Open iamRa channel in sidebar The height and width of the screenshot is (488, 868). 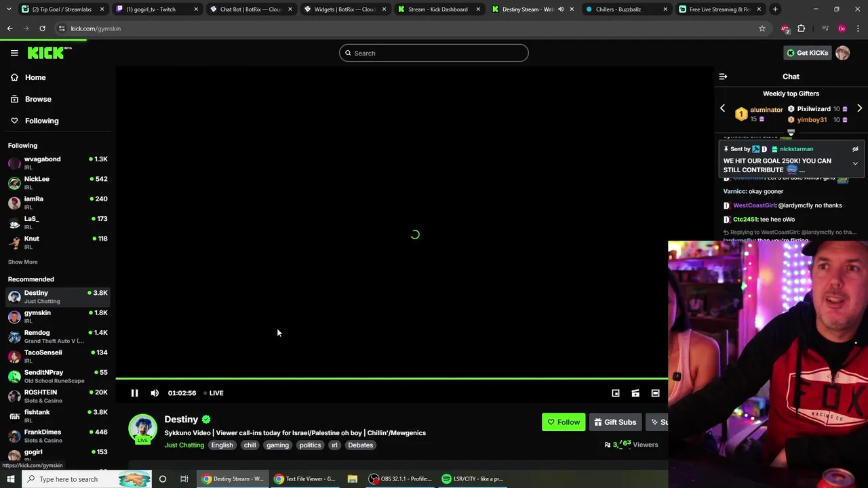tap(58, 203)
